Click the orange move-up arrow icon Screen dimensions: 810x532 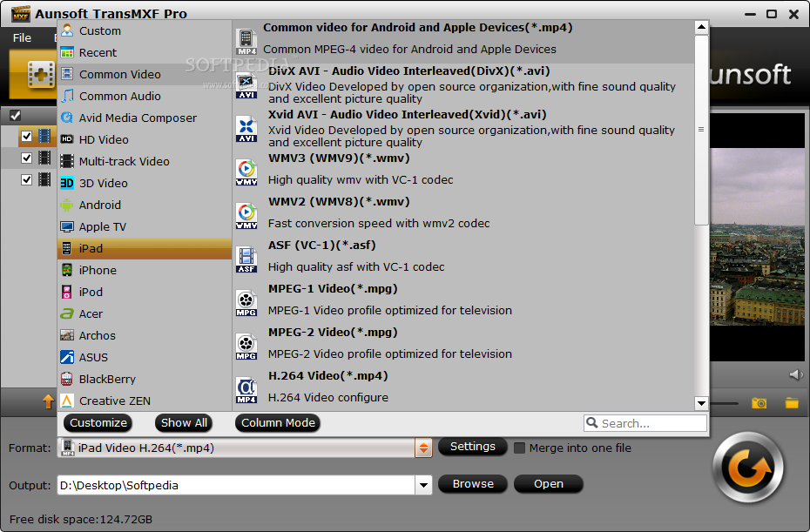[48, 401]
